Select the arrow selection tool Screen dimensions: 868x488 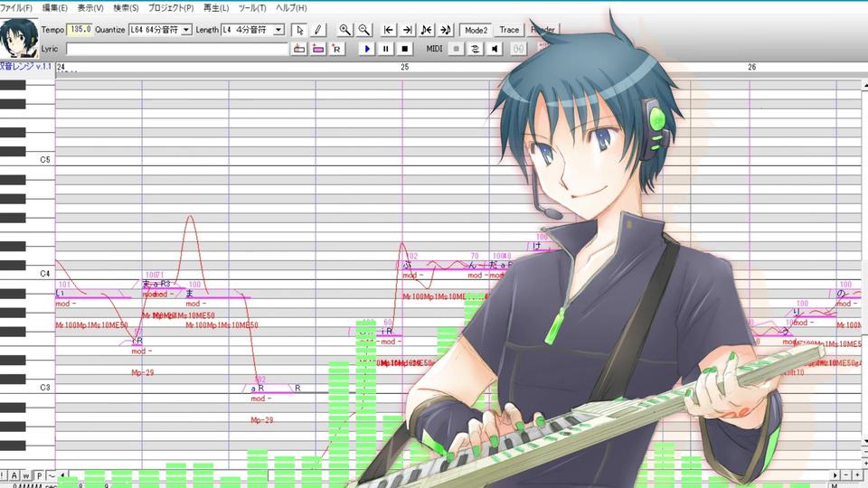299,30
